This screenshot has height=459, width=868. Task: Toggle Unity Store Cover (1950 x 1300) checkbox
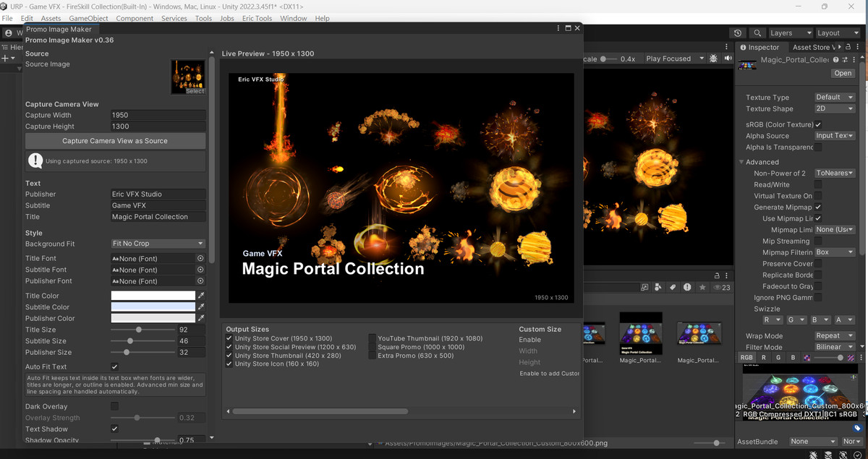(229, 338)
